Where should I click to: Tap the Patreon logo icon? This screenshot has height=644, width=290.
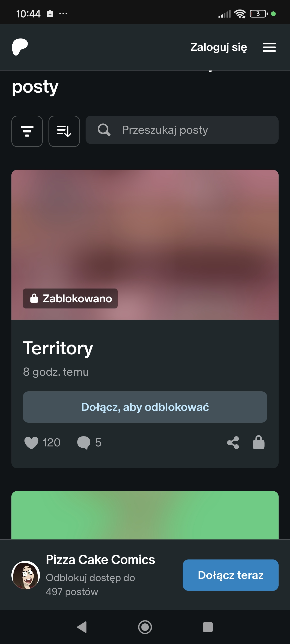[x=20, y=47]
